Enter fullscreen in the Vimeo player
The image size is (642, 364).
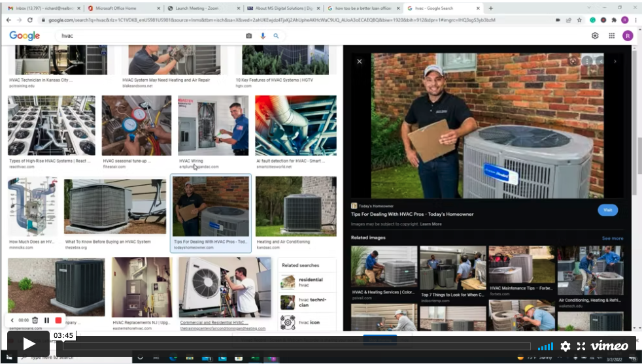581,346
